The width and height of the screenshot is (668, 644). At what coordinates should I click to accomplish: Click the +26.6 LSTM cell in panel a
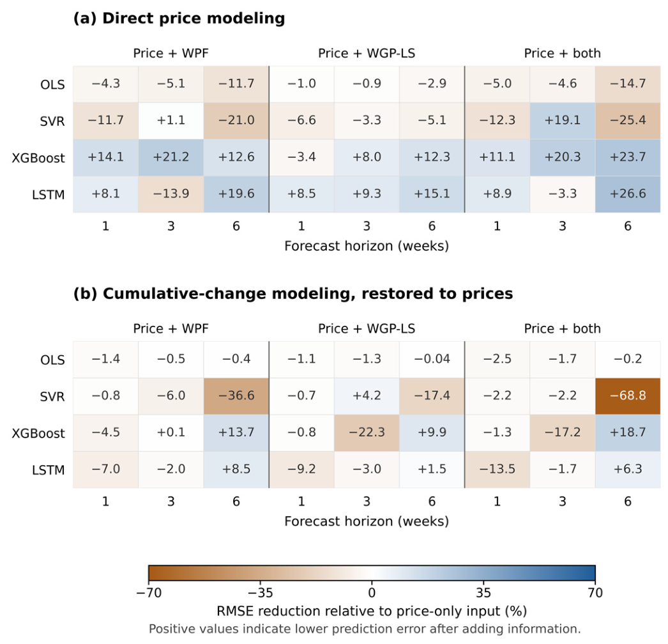click(628, 194)
